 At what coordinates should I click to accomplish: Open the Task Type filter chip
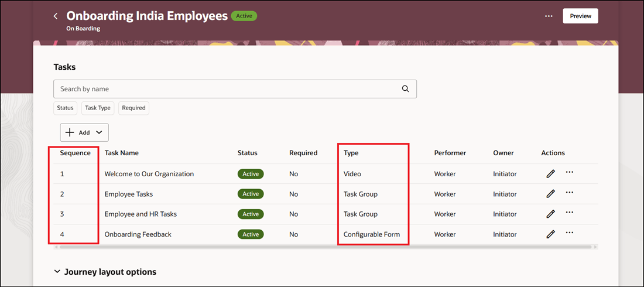click(x=98, y=108)
